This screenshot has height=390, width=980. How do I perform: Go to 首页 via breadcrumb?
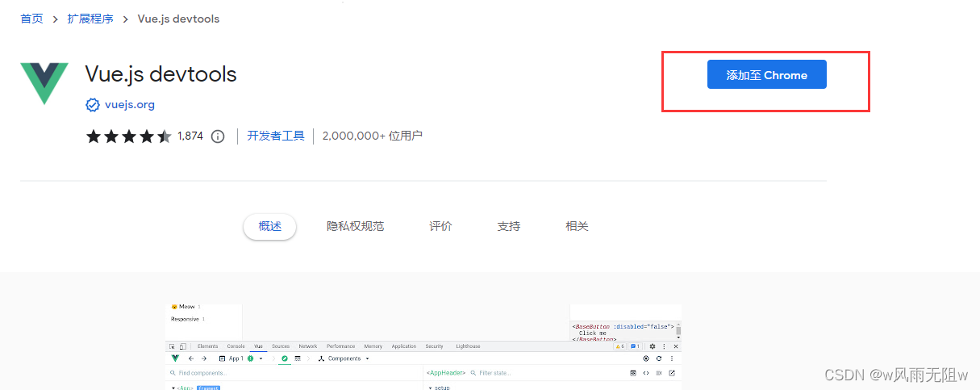31,19
